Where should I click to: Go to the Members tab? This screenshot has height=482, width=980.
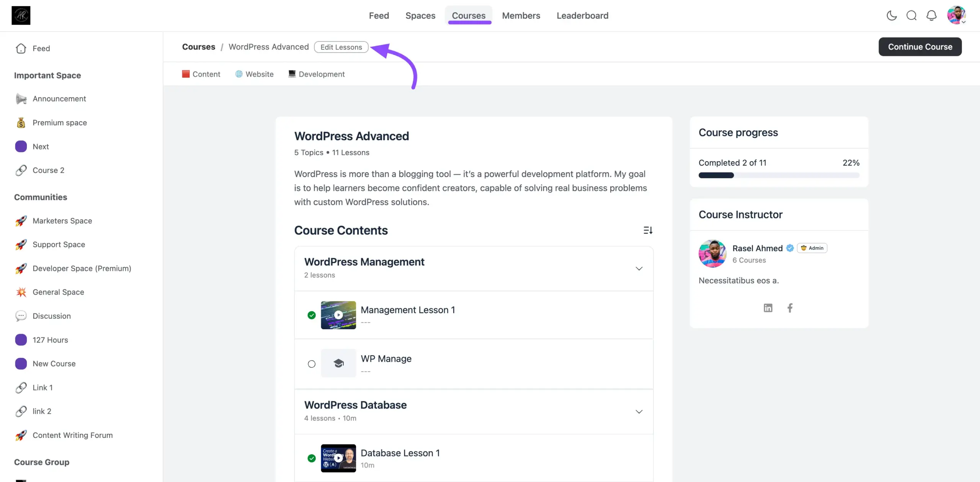(521, 15)
